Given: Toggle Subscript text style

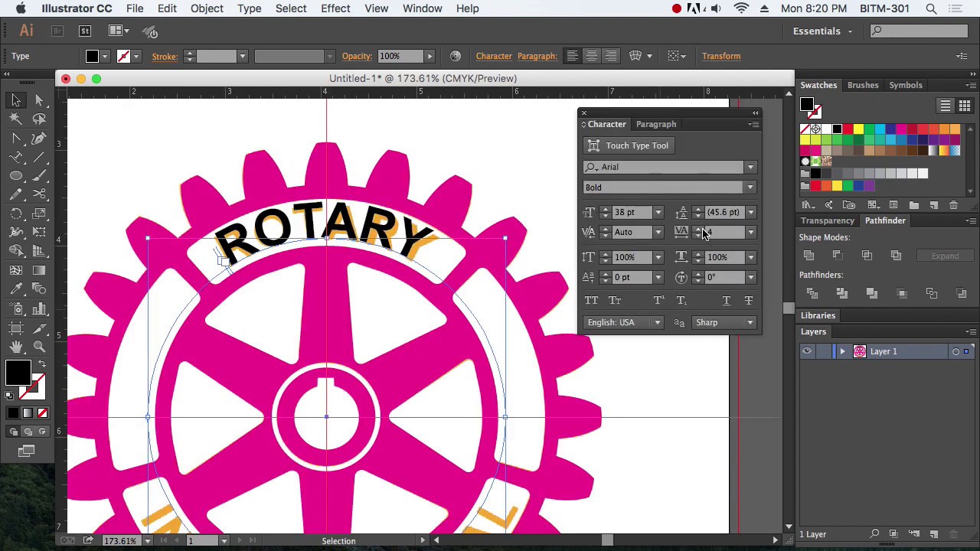Looking at the screenshot, I should coord(681,300).
